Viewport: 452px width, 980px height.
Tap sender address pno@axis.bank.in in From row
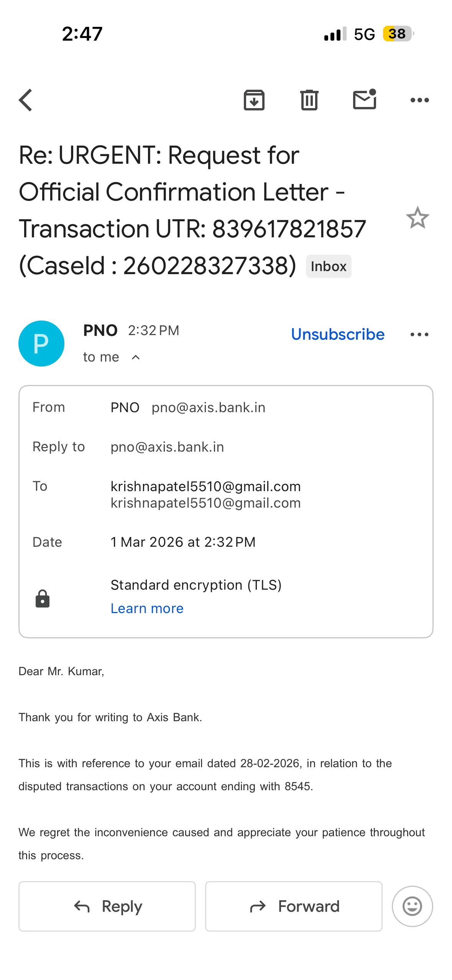tap(208, 408)
